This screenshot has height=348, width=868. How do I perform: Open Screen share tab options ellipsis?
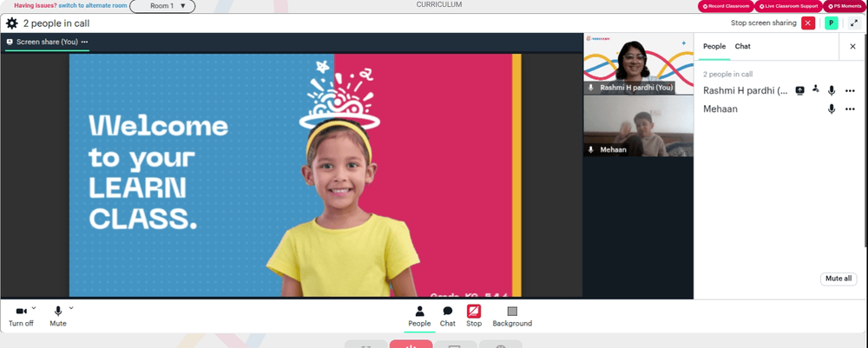pos(84,42)
